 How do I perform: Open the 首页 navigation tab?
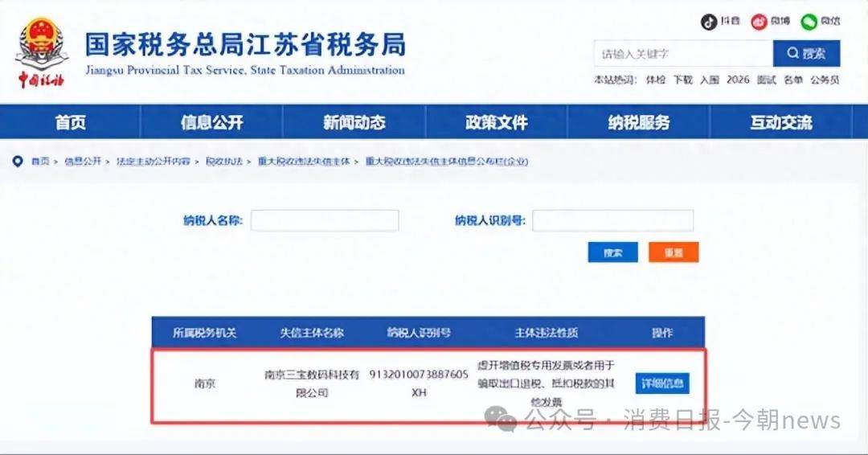pos(70,122)
